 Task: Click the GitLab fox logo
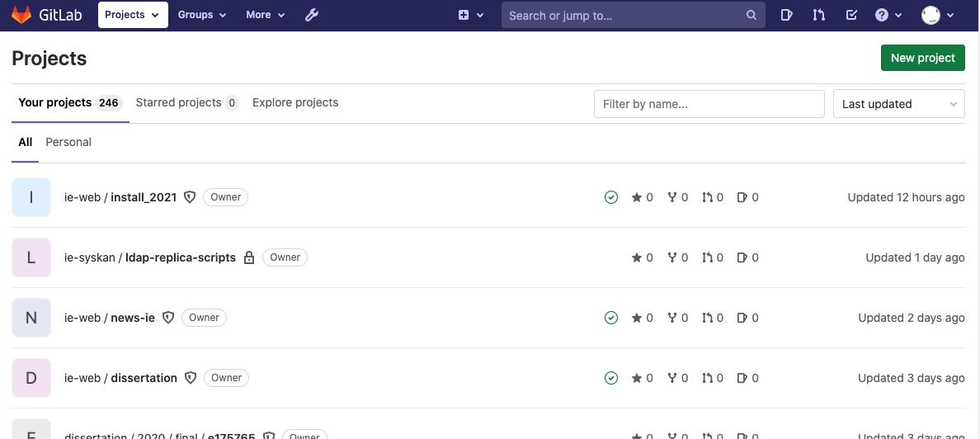(21, 15)
